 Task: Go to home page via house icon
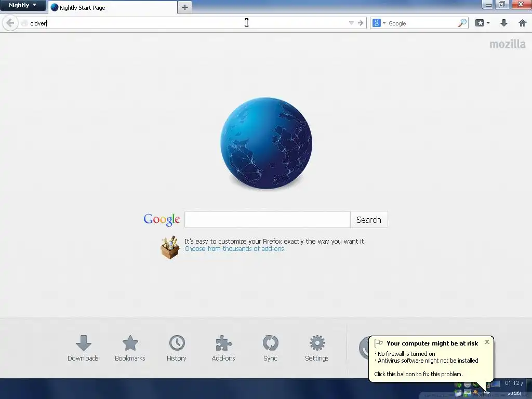pyautogui.click(x=523, y=23)
